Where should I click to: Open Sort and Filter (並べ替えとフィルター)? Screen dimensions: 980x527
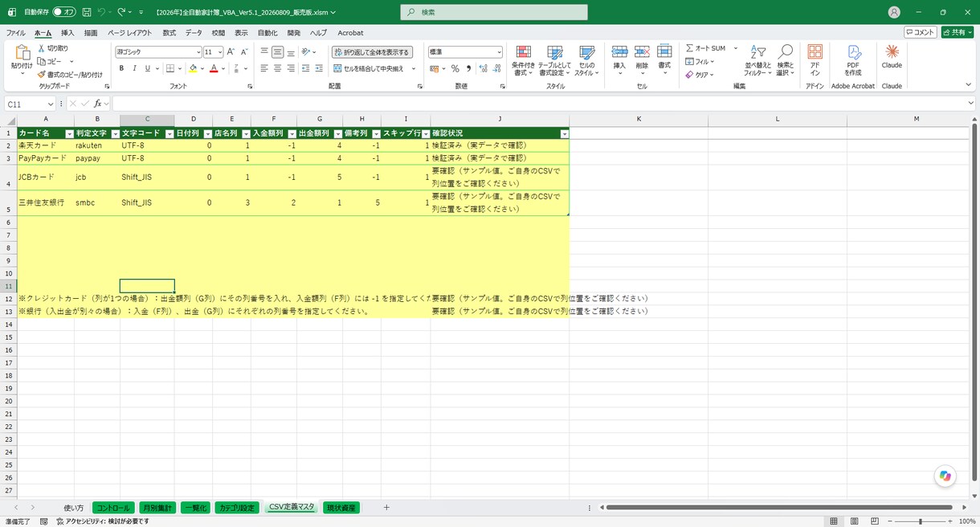click(757, 60)
